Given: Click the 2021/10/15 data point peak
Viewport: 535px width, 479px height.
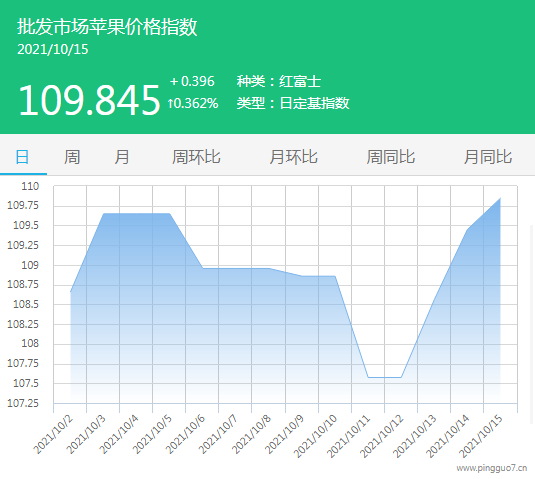Looking at the screenshot, I should (x=500, y=198).
